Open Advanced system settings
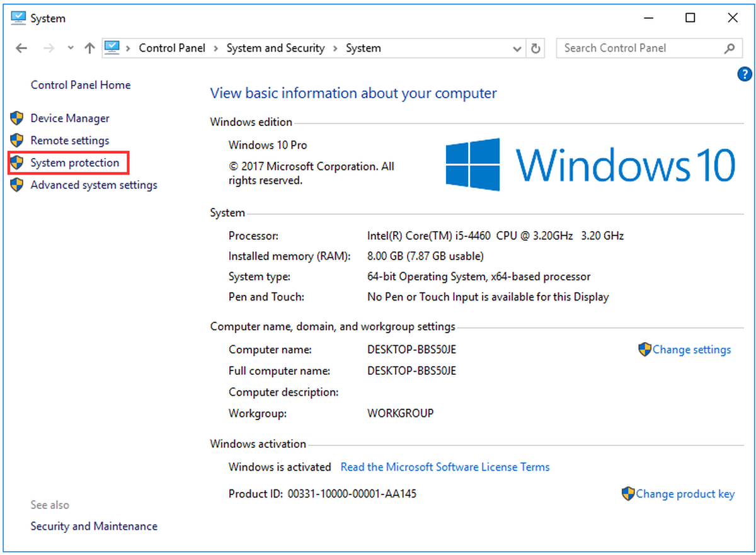Screen dimensions: 756x555 click(94, 185)
